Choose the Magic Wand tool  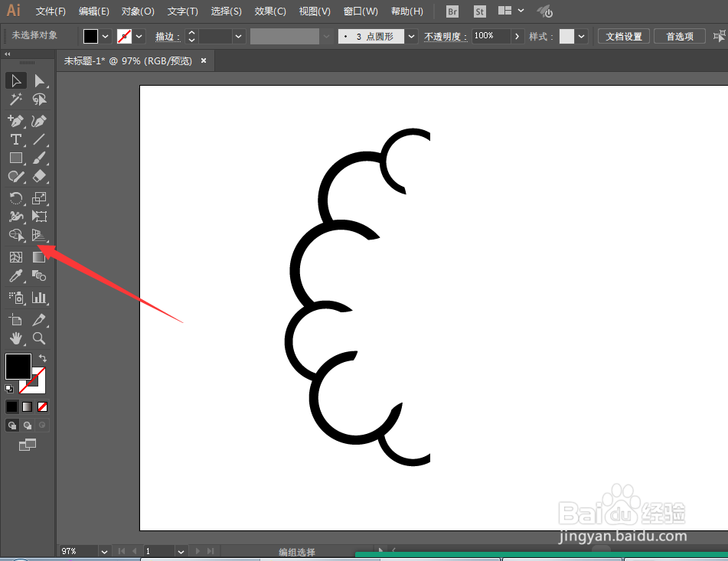(15, 99)
